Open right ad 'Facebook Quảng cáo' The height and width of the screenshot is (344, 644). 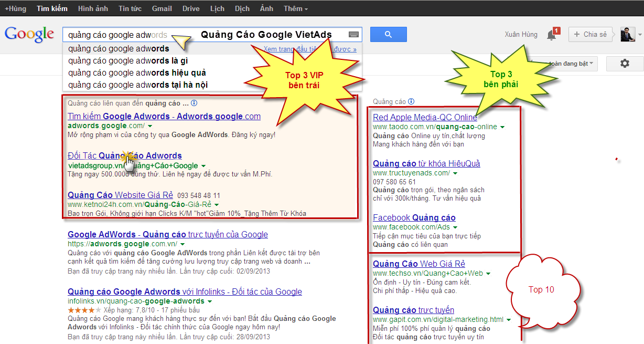pyautogui.click(x=414, y=217)
